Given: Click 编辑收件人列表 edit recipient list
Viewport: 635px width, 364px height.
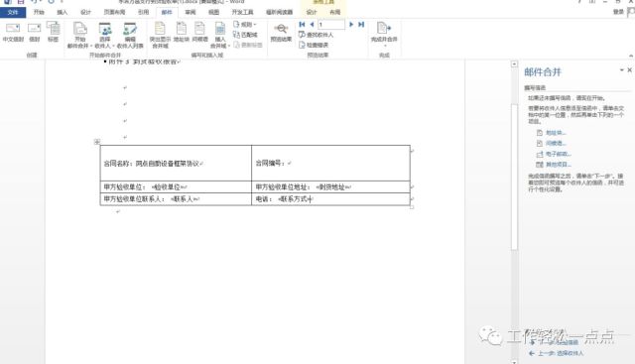Looking at the screenshot, I should click(x=130, y=35).
